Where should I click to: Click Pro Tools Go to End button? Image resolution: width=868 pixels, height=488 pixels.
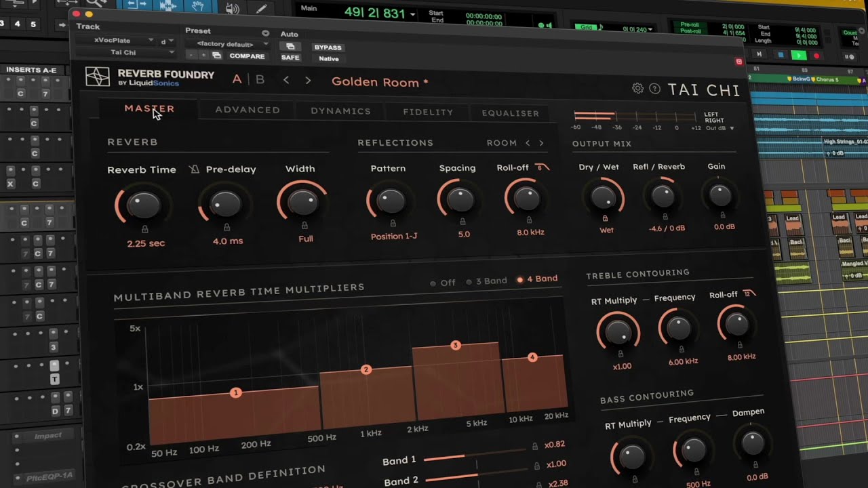(759, 54)
